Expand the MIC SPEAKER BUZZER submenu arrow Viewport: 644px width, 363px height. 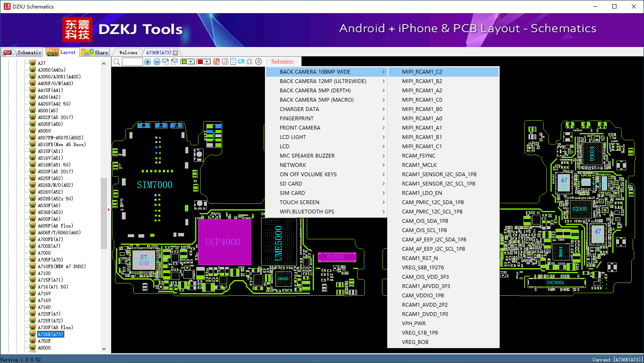tap(384, 156)
